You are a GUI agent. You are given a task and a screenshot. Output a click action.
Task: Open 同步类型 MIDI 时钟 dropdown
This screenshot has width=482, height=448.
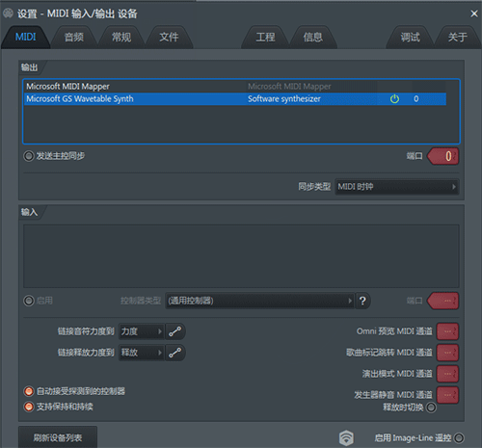(x=397, y=187)
